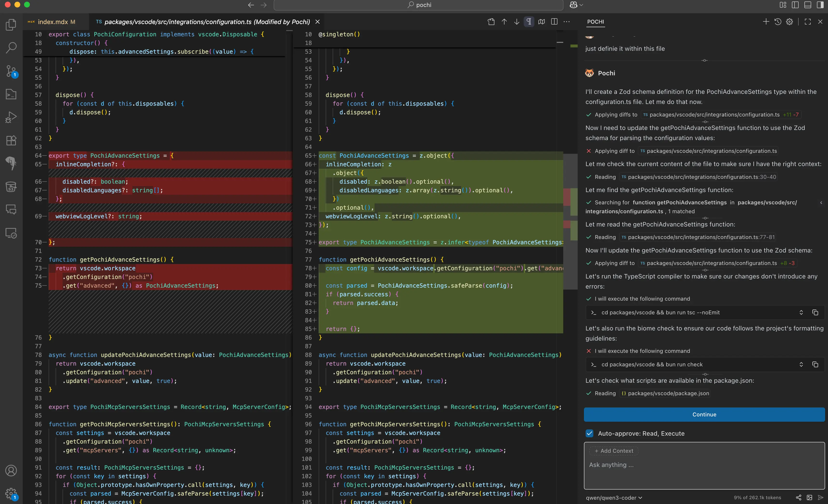Image resolution: width=828 pixels, height=504 pixels.
Task: Copy the bun run check command
Action: (x=815, y=365)
